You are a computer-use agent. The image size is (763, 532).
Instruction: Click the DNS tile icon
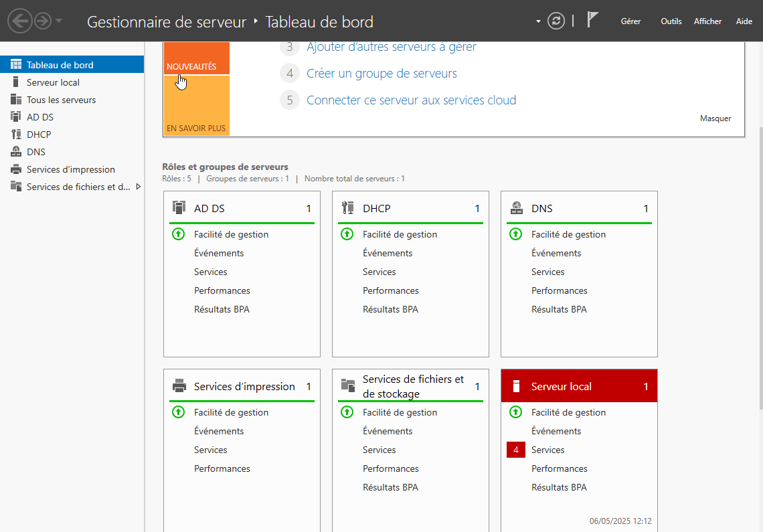[516, 208]
